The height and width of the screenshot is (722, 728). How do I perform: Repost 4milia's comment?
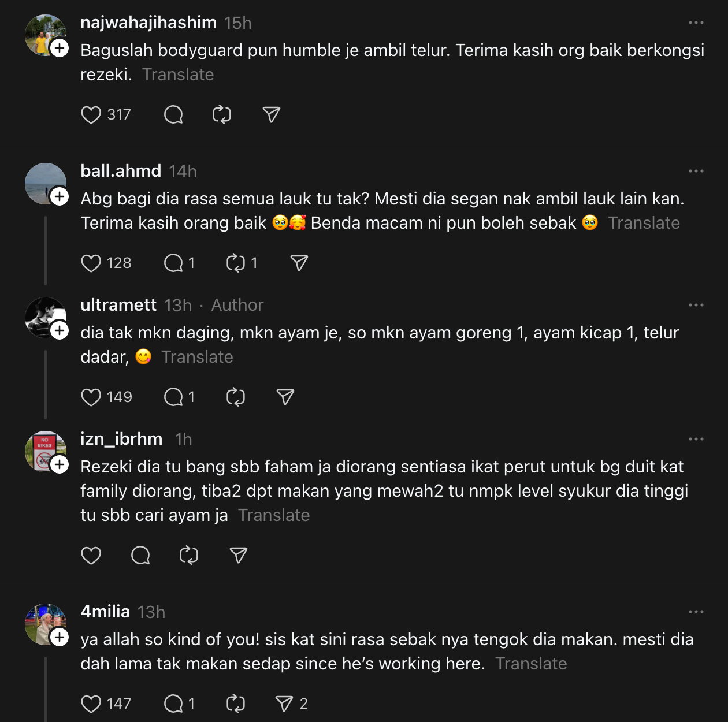(236, 704)
